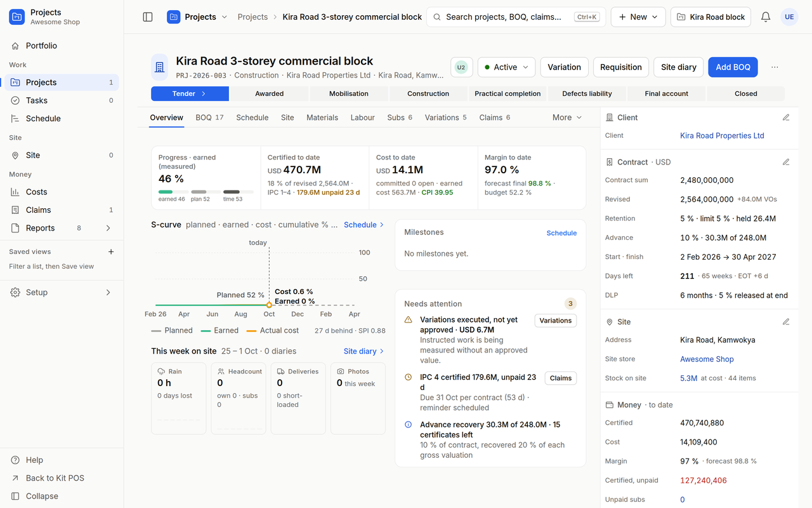
Task: Switch to the BOQ tab
Action: pos(209,117)
